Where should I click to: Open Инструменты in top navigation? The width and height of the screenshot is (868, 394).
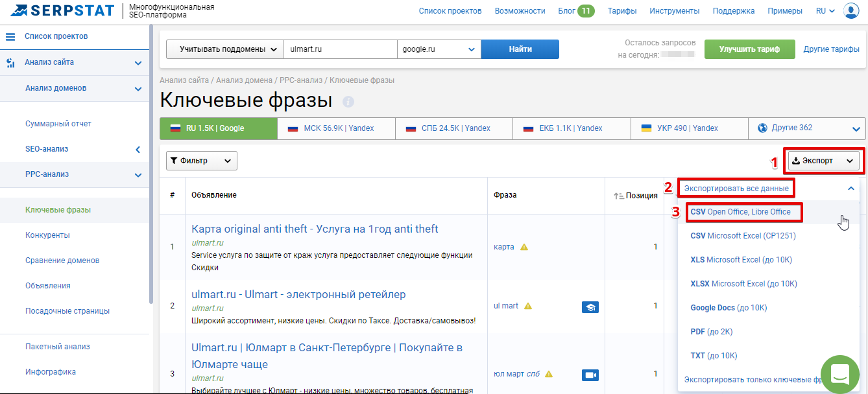[x=675, y=11]
